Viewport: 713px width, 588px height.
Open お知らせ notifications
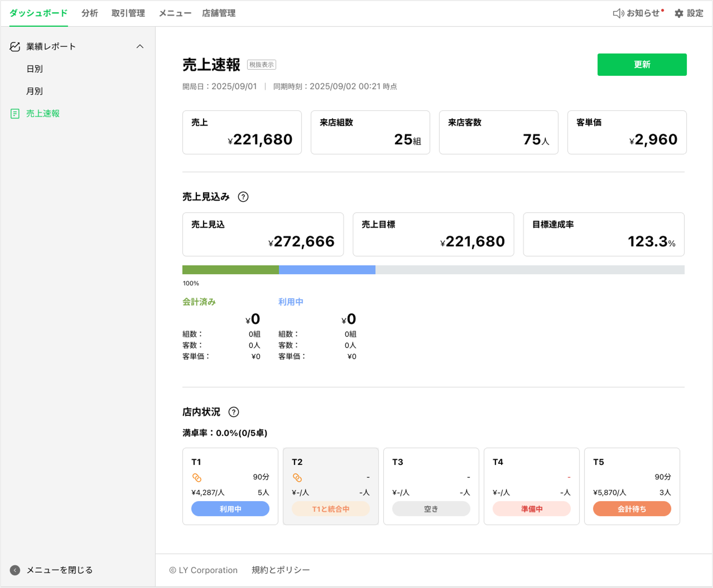tap(639, 13)
